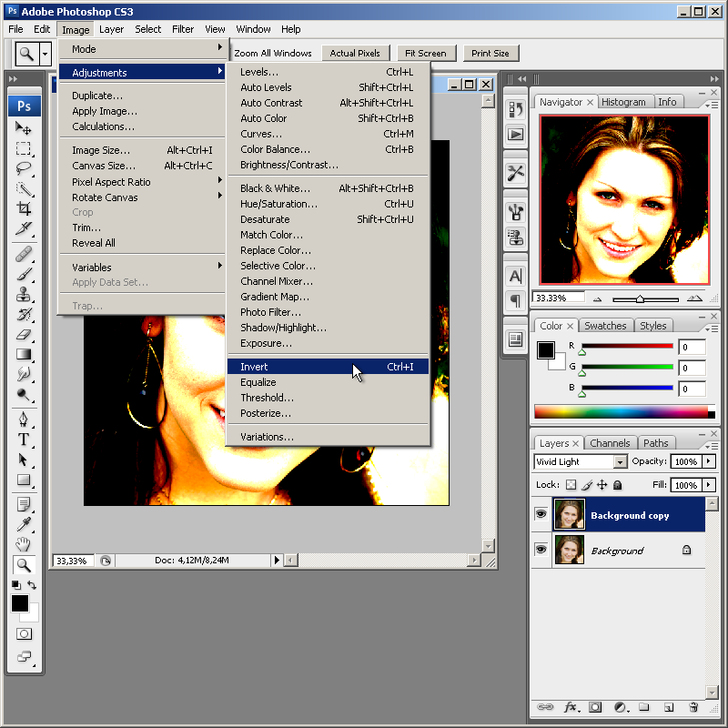The height and width of the screenshot is (728, 728).
Task: Open the Fill slider arrow
Action: pyautogui.click(x=709, y=485)
